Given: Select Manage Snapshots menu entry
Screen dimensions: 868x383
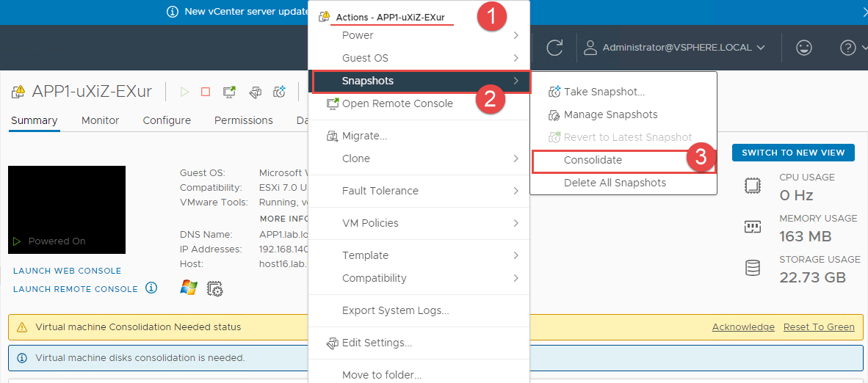Looking at the screenshot, I should point(610,114).
